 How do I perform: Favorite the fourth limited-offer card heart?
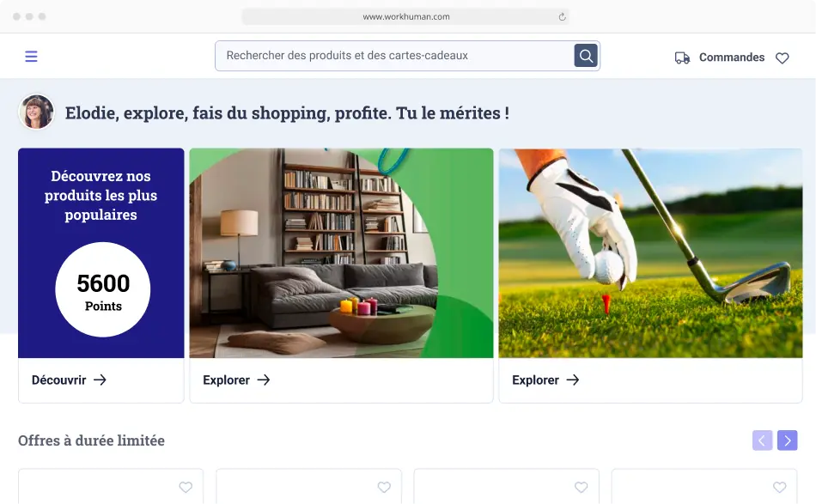(x=780, y=487)
